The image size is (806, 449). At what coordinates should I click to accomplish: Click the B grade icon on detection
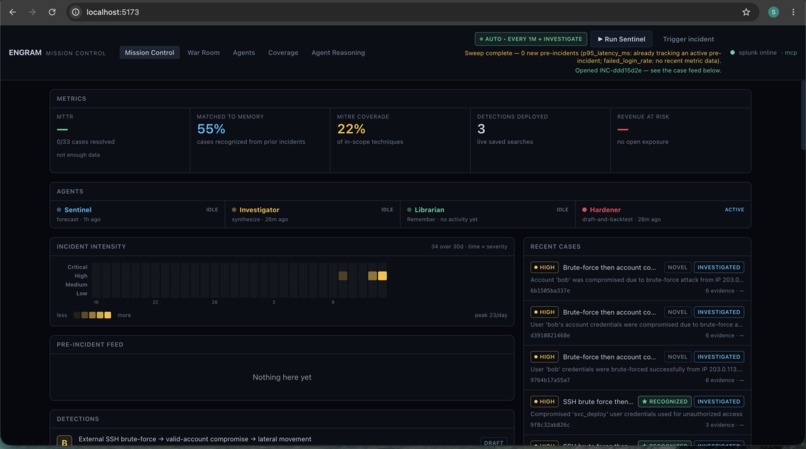point(64,442)
